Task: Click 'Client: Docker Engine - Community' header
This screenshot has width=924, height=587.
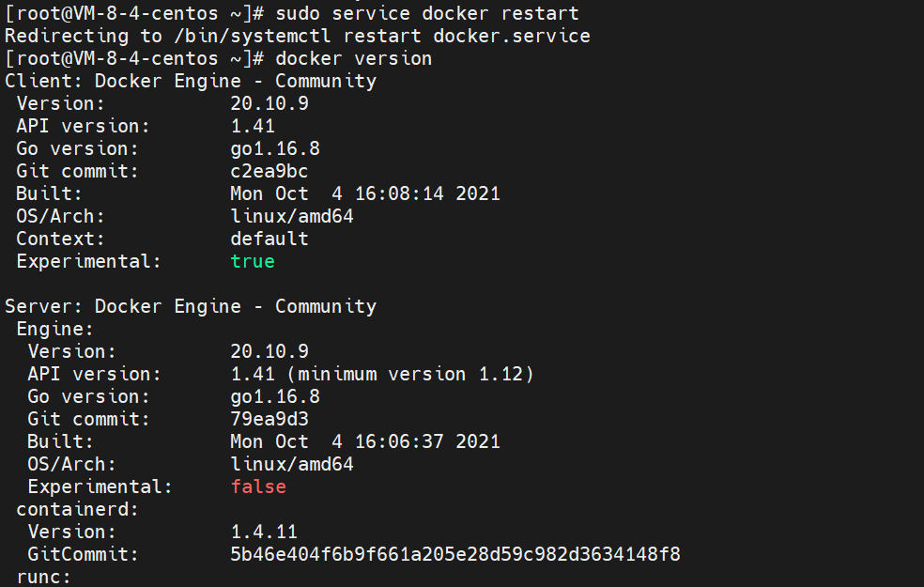Action: [191, 81]
